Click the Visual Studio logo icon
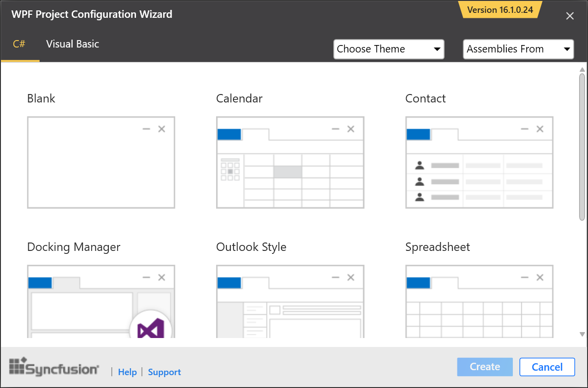The image size is (588, 388). click(150, 329)
